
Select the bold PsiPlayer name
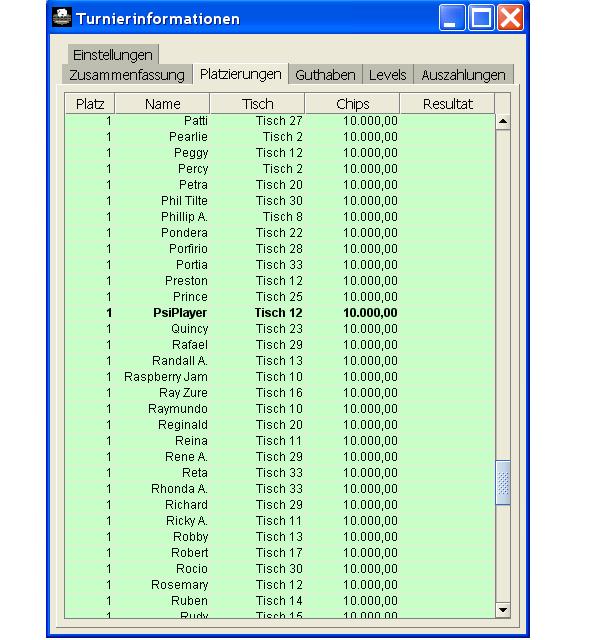pyautogui.click(x=180, y=313)
